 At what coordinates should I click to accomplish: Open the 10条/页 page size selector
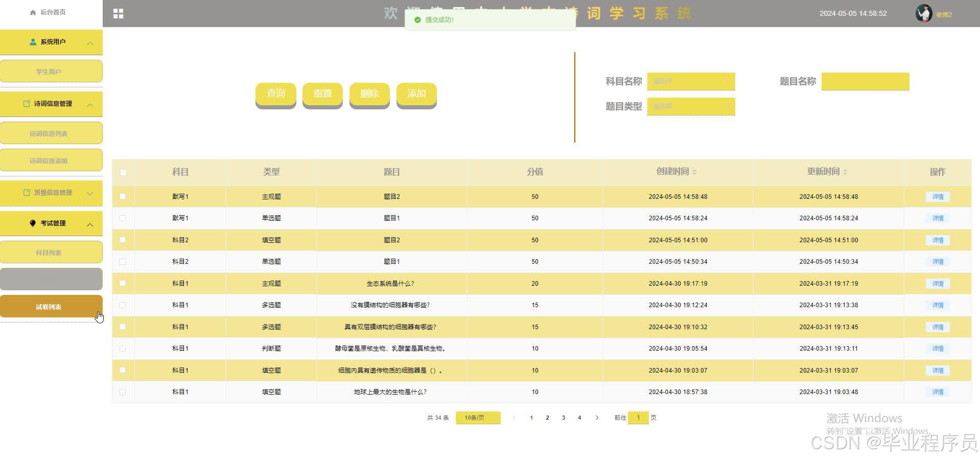click(x=478, y=418)
